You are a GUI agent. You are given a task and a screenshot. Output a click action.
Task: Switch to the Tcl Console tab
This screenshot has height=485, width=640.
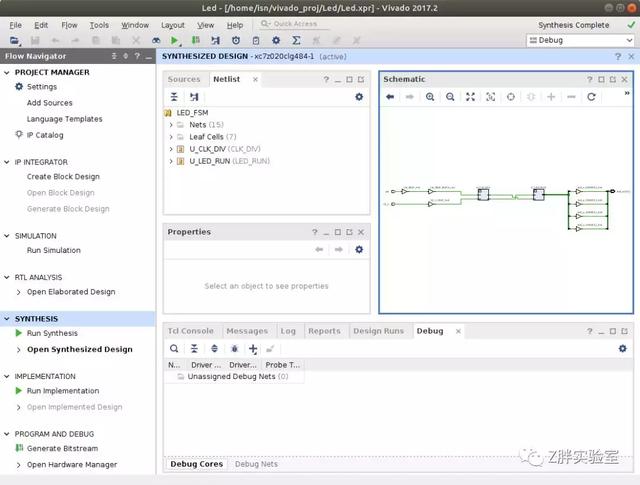click(x=191, y=331)
